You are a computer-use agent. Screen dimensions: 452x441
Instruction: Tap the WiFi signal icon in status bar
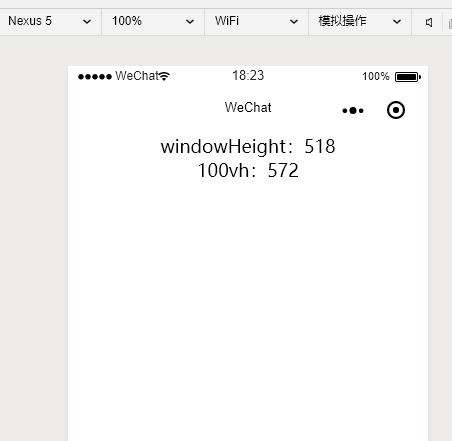pos(164,76)
